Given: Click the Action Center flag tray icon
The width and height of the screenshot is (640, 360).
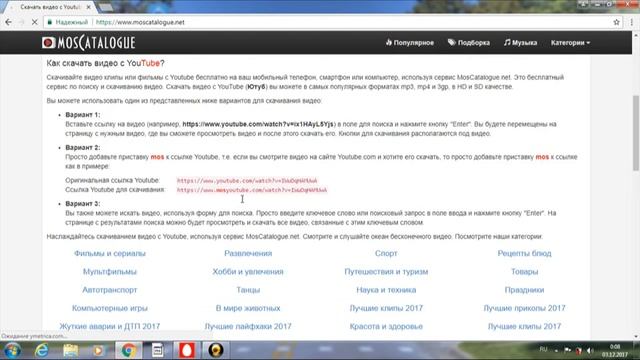Looking at the screenshot, I should click(567, 350).
